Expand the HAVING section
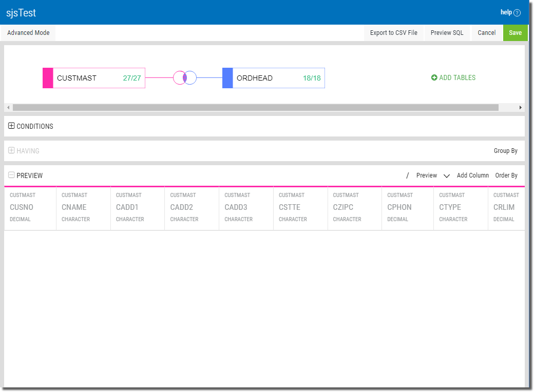The height and width of the screenshot is (392, 534). [11, 150]
